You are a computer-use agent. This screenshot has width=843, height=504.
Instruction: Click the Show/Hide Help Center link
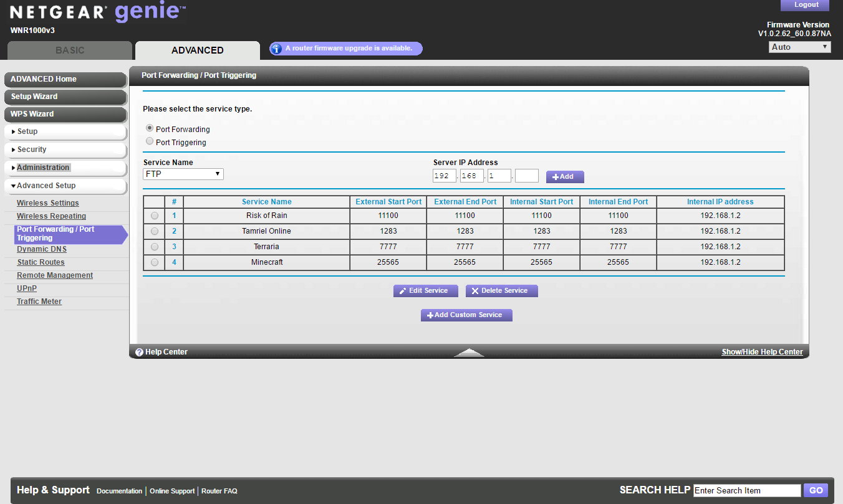pyautogui.click(x=763, y=352)
